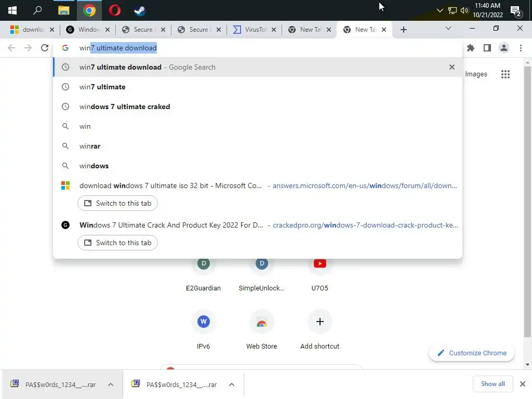The height and width of the screenshot is (399, 532).
Task: Open the Web Store shortcut
Action: (261, 330)
